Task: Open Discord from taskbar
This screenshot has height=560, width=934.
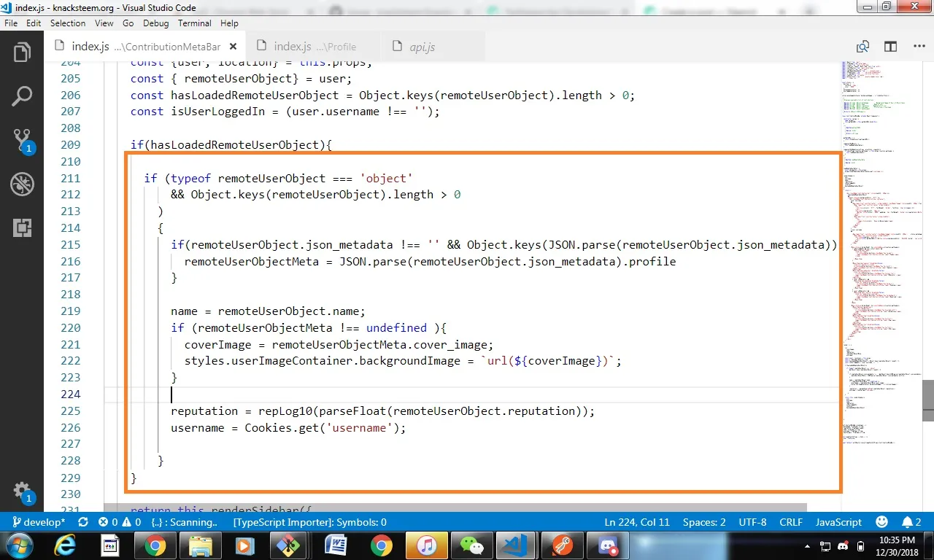Action: pyautogui.click(x=607, y=545)
